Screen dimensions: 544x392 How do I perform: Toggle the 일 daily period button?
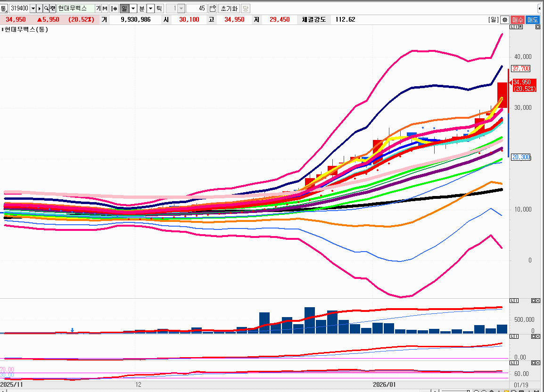[x=124, y=8]
